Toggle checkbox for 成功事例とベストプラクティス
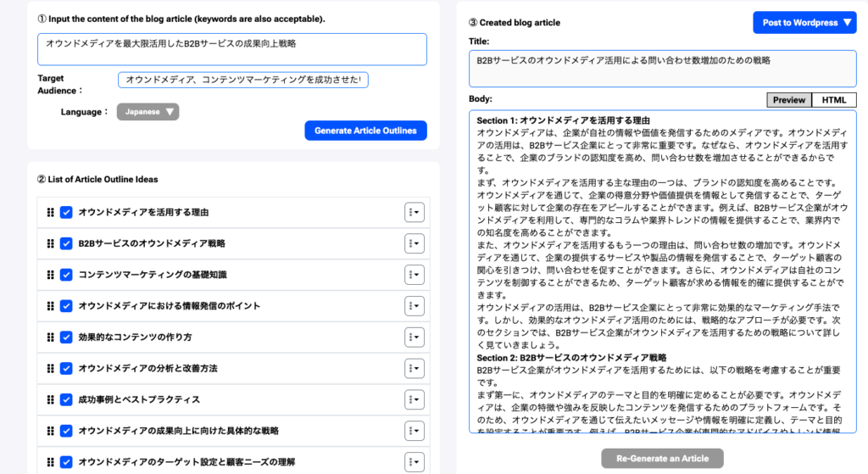 tap(66, 399)
